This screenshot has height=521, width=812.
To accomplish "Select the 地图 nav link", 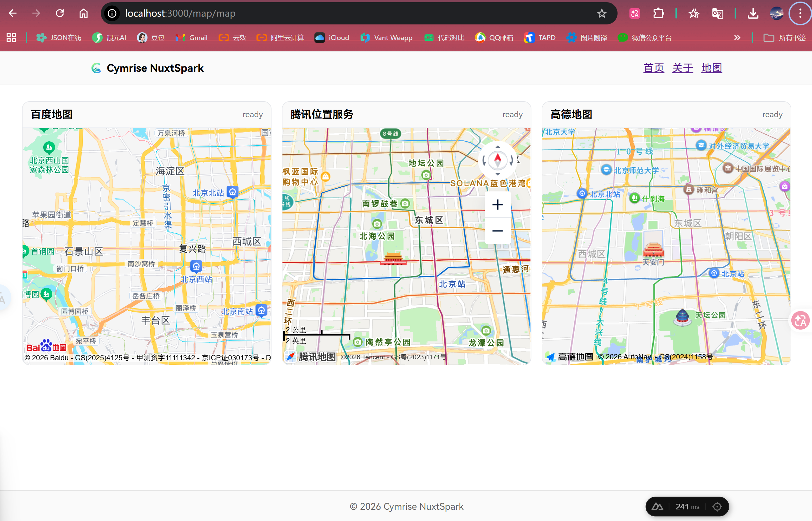I will pos(711,68).
